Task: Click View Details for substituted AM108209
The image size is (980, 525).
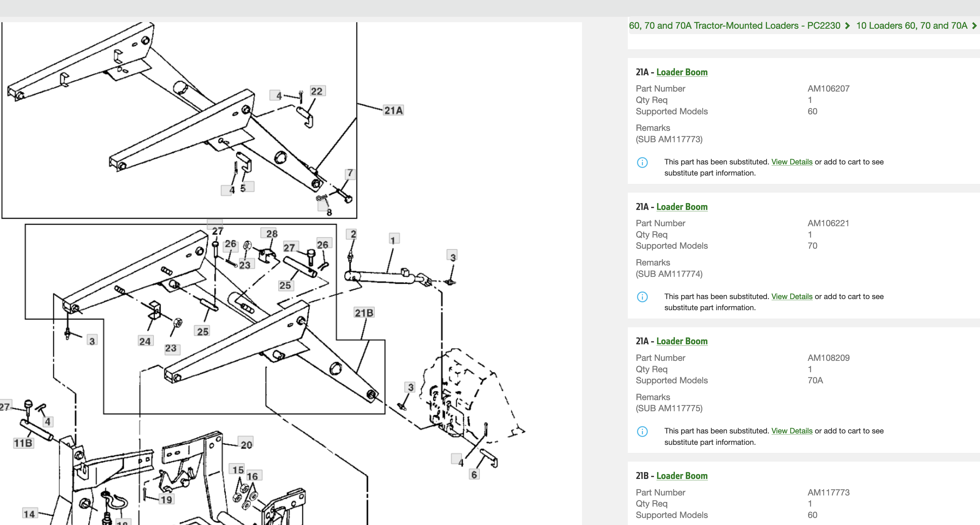Action: tap(792, 431)
